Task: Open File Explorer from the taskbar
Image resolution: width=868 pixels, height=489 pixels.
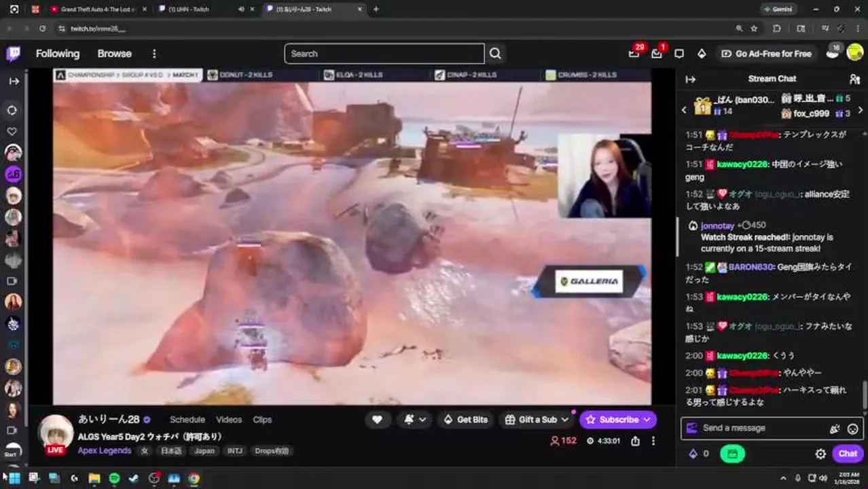Action: pos(94,478)
